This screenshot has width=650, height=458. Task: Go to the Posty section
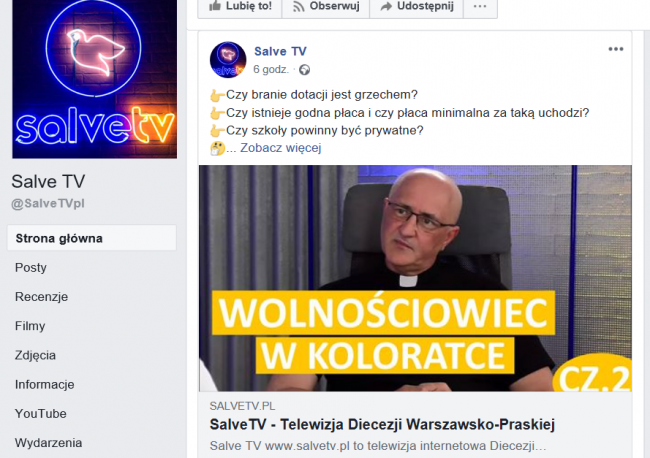click(31, 268)
